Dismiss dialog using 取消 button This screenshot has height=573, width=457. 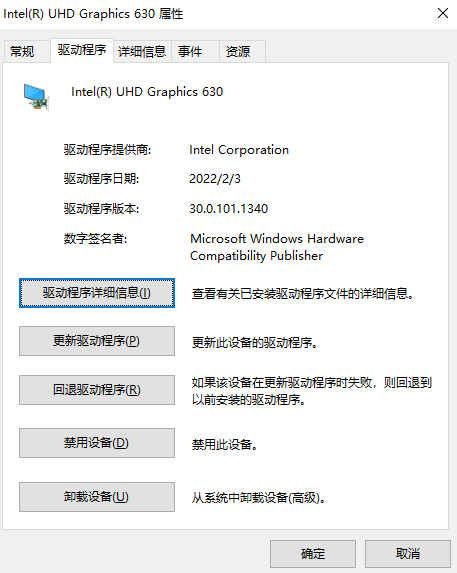pyautogui.click(x=408, y=554)
